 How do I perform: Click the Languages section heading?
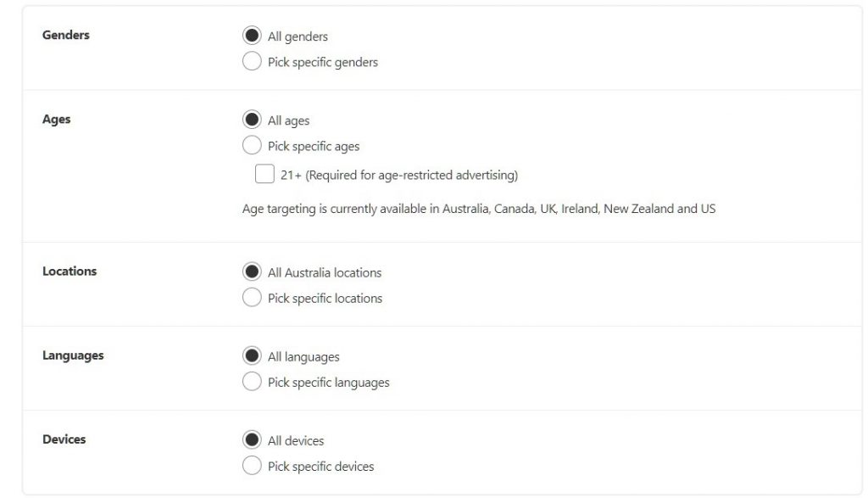73,355
